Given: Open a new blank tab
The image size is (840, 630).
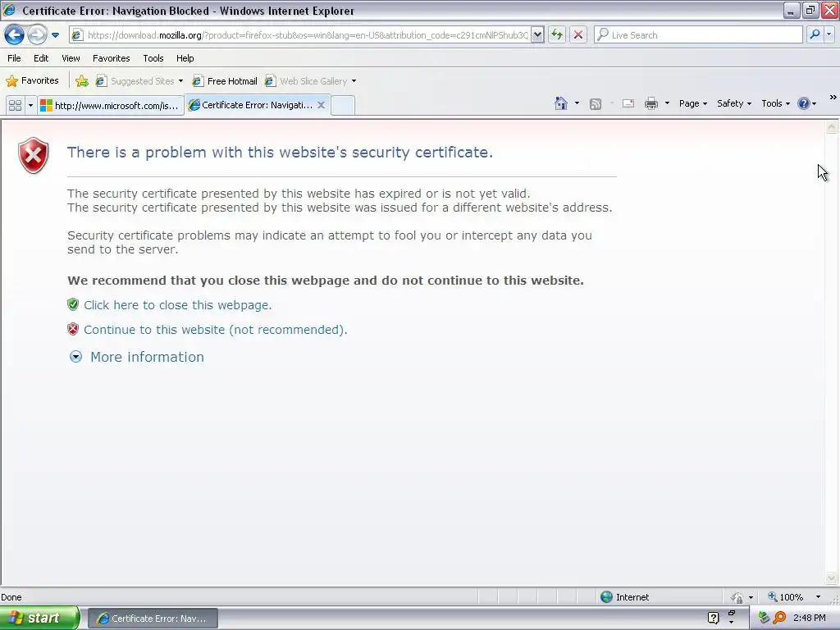Looking at the screenshot, I should [x=343, y=105].
